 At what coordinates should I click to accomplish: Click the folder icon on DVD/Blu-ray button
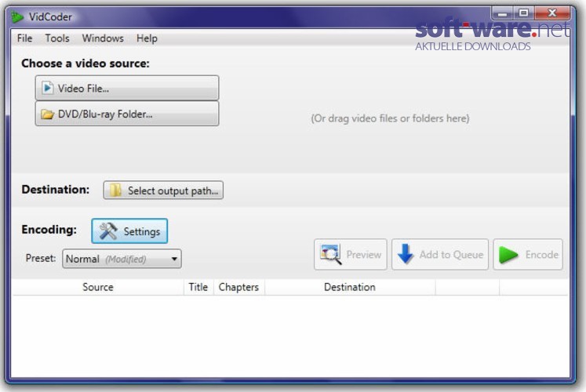tap(48, 114)
